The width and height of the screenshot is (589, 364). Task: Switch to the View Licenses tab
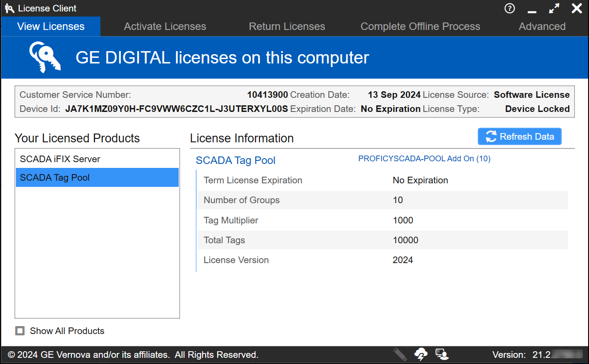(x=51, y=26)
